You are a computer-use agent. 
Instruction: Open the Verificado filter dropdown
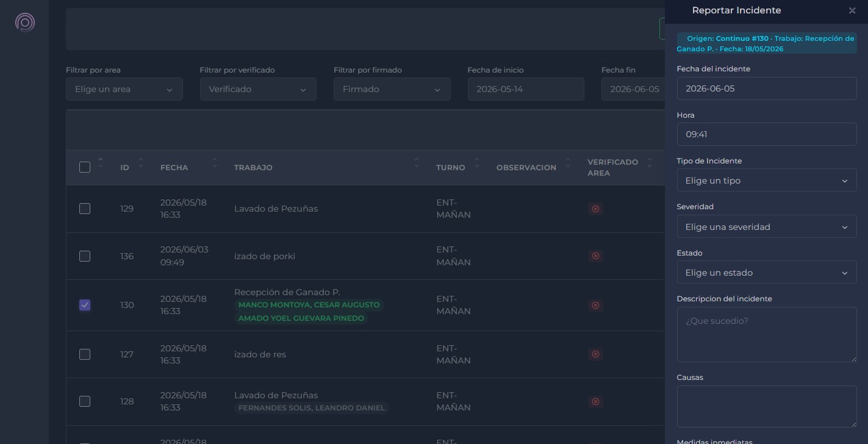pos(258,89)
